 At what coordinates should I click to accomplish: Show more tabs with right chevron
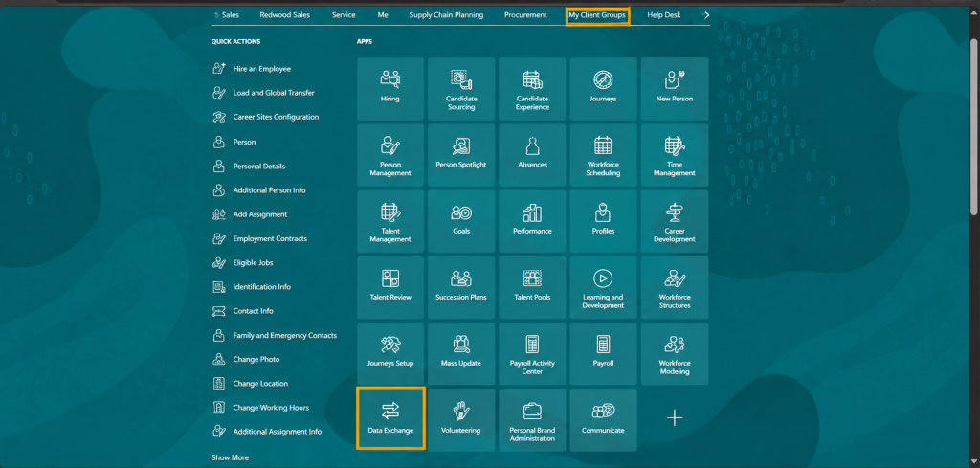pyautogui.click(x=706, y=15)
